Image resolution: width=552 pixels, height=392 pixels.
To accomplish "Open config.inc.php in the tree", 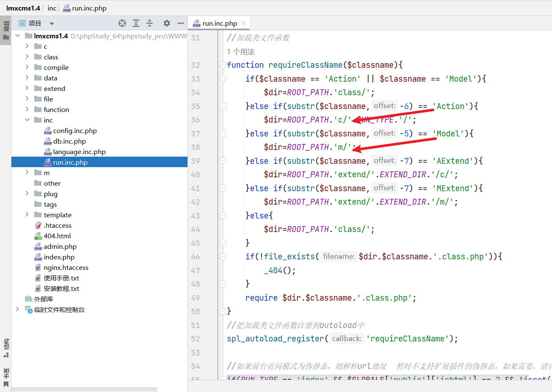I will pyautogui.click(x=75, y=131).
